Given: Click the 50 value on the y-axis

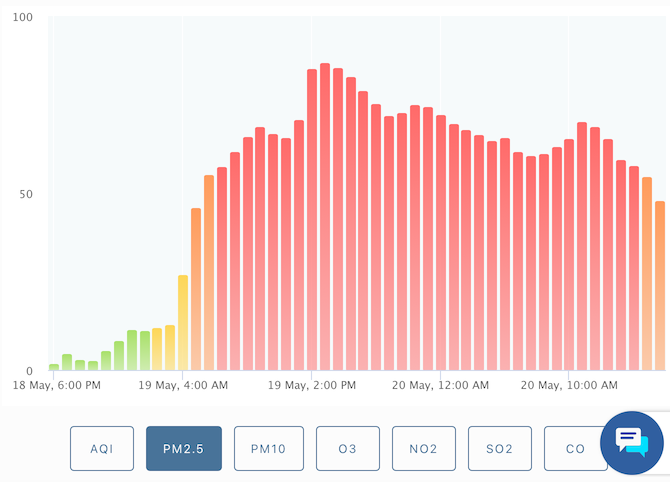Looking at the screenshot, I should click(25, 194).
